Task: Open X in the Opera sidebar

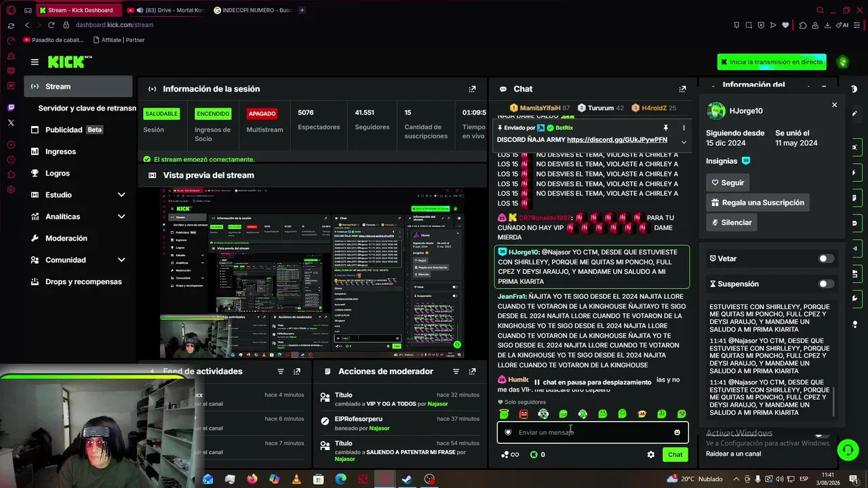Action: (11, 123)
